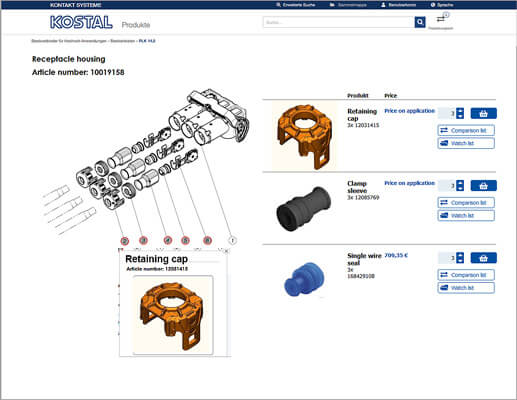Open Benutzerkonto in top bar
The image size is (517, 400).
tap(398, 5)
